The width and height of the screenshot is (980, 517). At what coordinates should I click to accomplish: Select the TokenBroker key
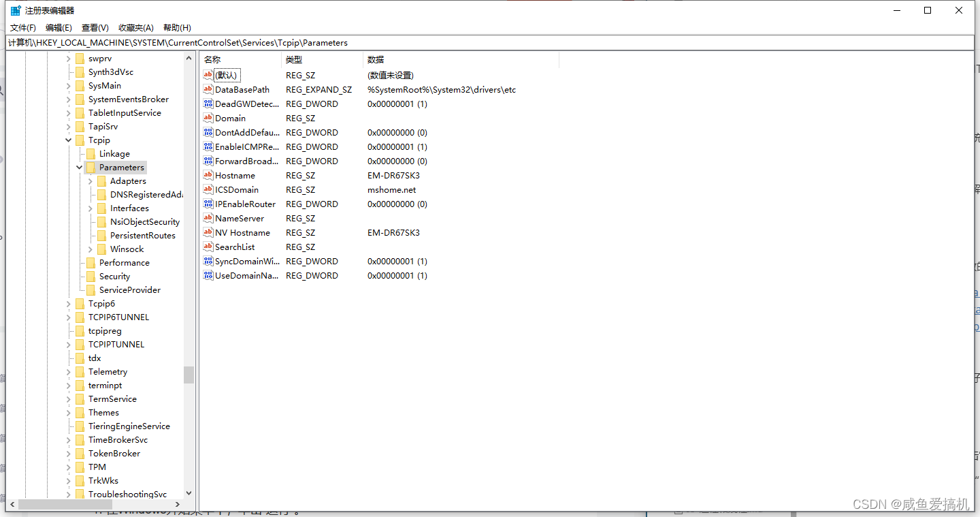[114, 453]
